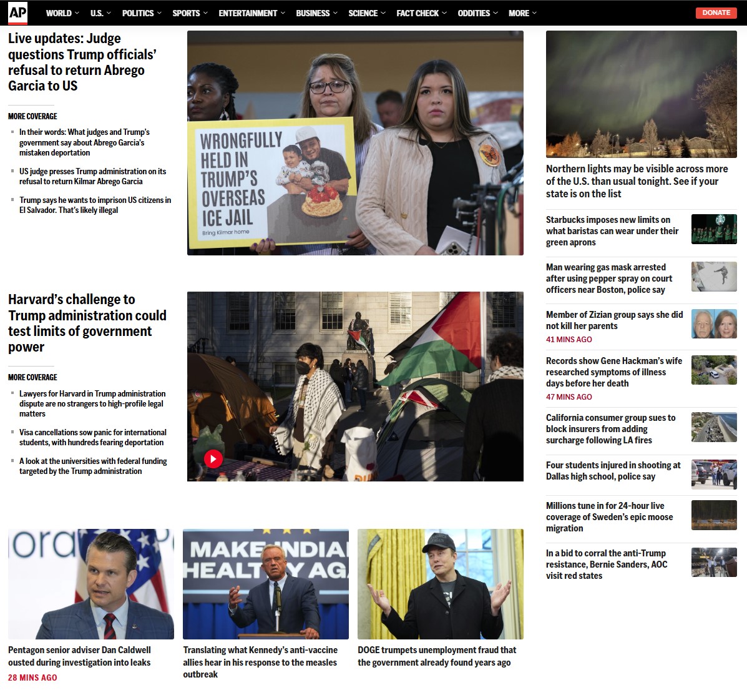
Task: Expand the Oddities menu chevron
Action: 496,13
